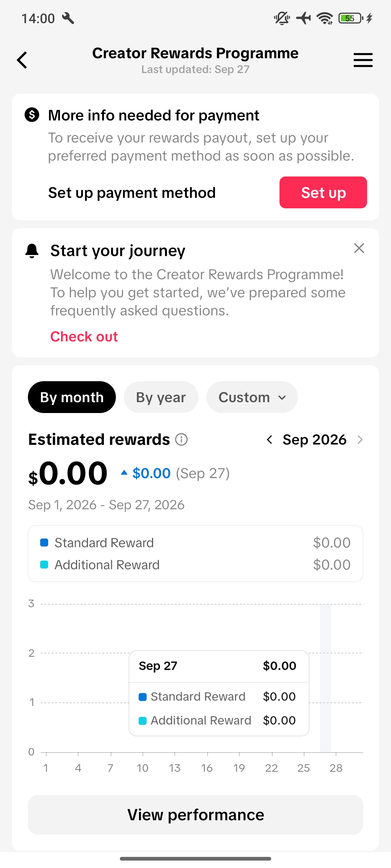Tap the back arrow in the header
Screen dimensions: 391x868
pyautogui.click(x=22, y=60)
